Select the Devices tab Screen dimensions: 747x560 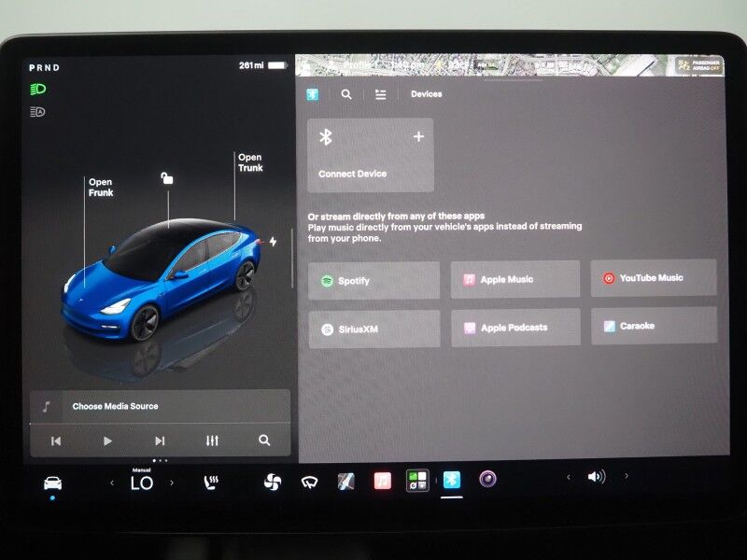click(427, 94)
